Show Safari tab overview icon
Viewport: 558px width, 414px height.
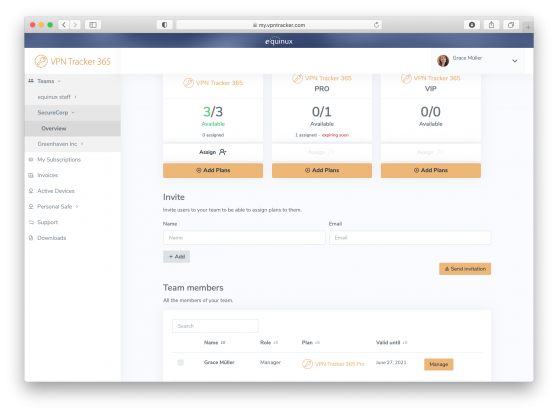click(511, 25)
